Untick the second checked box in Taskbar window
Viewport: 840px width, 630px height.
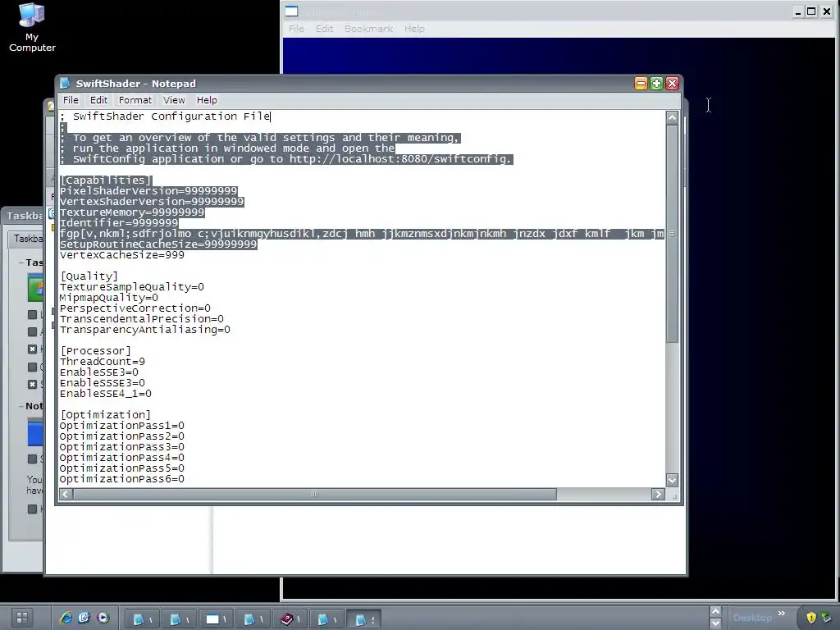[32, 384]
